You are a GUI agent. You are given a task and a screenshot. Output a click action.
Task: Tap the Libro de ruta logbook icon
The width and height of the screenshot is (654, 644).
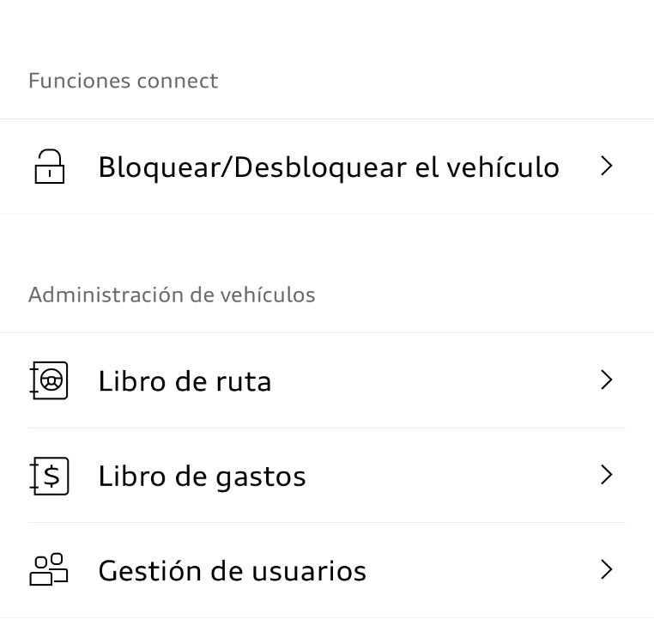[x=49, y=380]
